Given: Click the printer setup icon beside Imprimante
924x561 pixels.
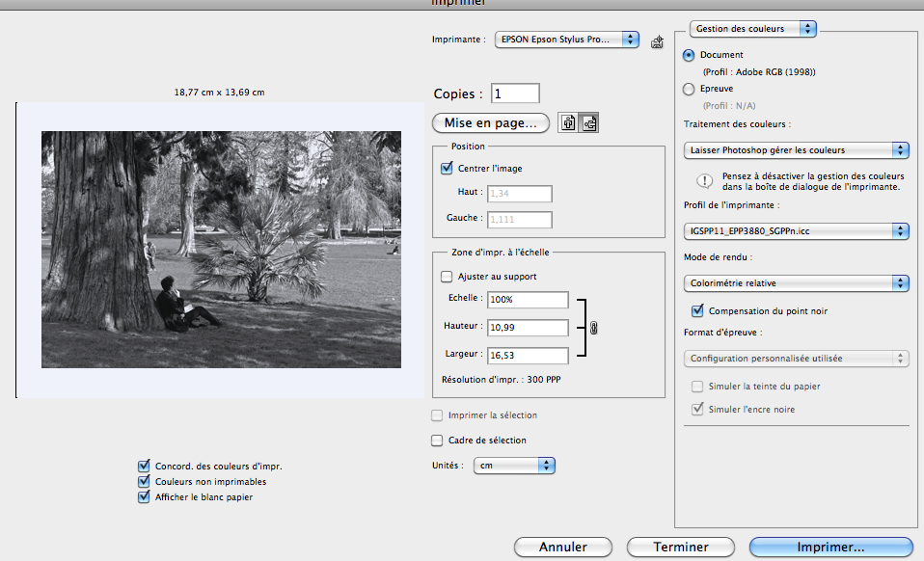Looking at the screenshot, I should tap(658, 40).
